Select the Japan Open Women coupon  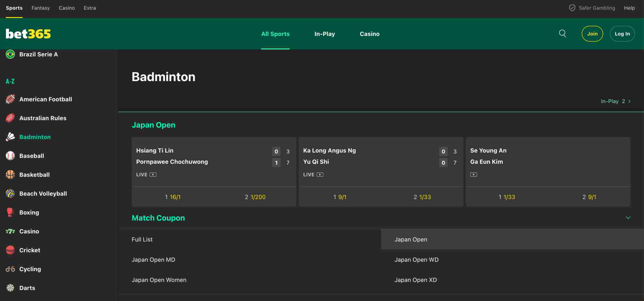pos(249,280)
